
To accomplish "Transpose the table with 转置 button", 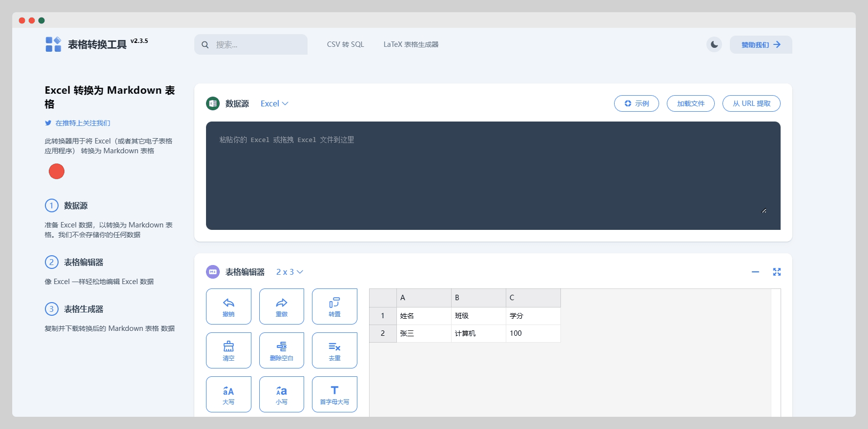I will coord(334,306).
